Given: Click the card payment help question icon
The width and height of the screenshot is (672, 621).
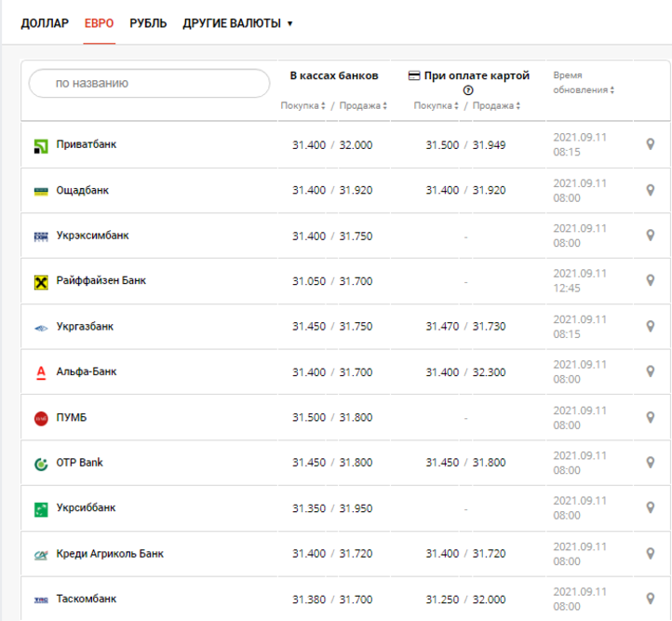Looking at the screenshot, I should [x=468, y=90].
